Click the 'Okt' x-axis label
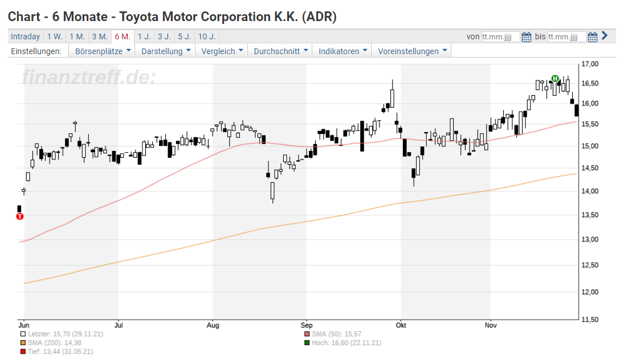Screen dimensions: 620x364 (x=401, y=325)
